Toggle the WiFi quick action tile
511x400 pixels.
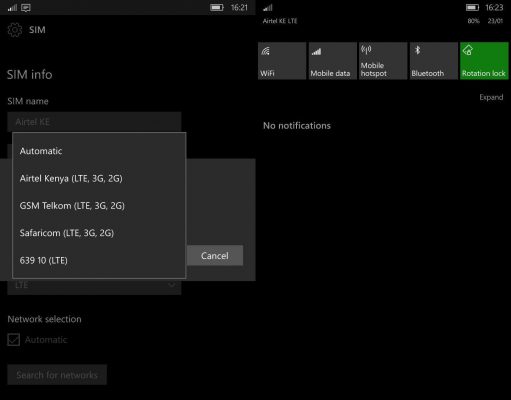(x=282, y=61)
